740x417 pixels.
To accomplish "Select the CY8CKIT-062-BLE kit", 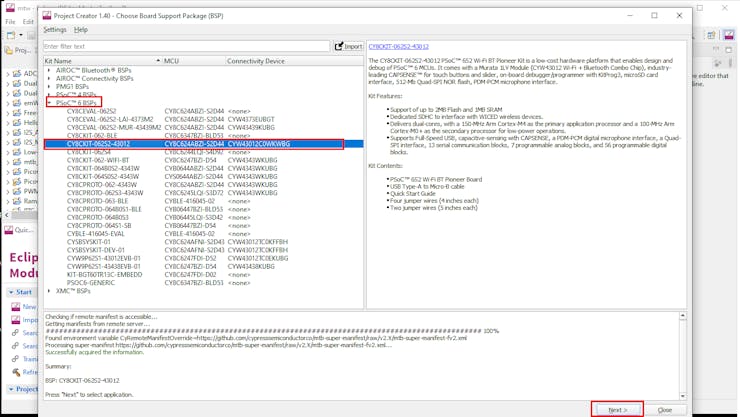I will 203,135.
